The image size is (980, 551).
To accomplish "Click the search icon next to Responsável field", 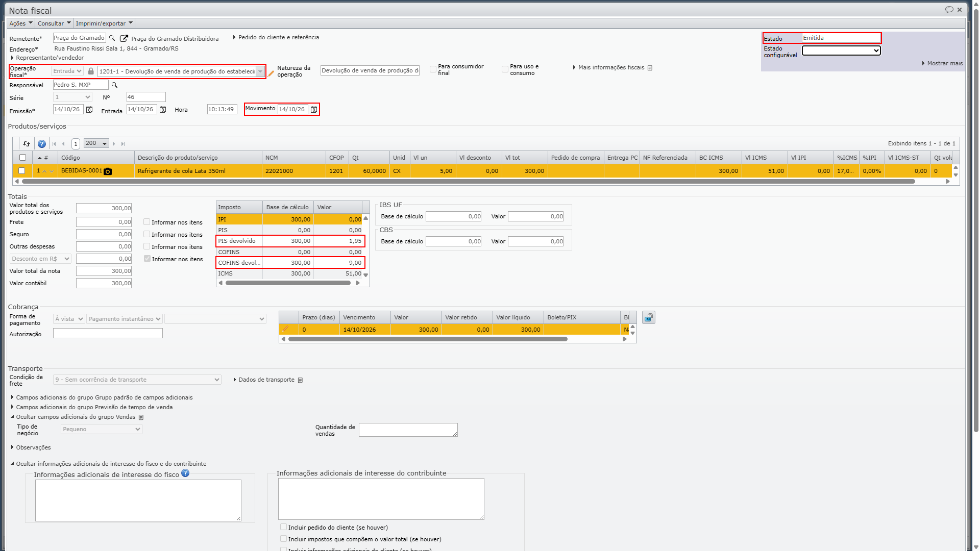I will [x=115, y=85].
